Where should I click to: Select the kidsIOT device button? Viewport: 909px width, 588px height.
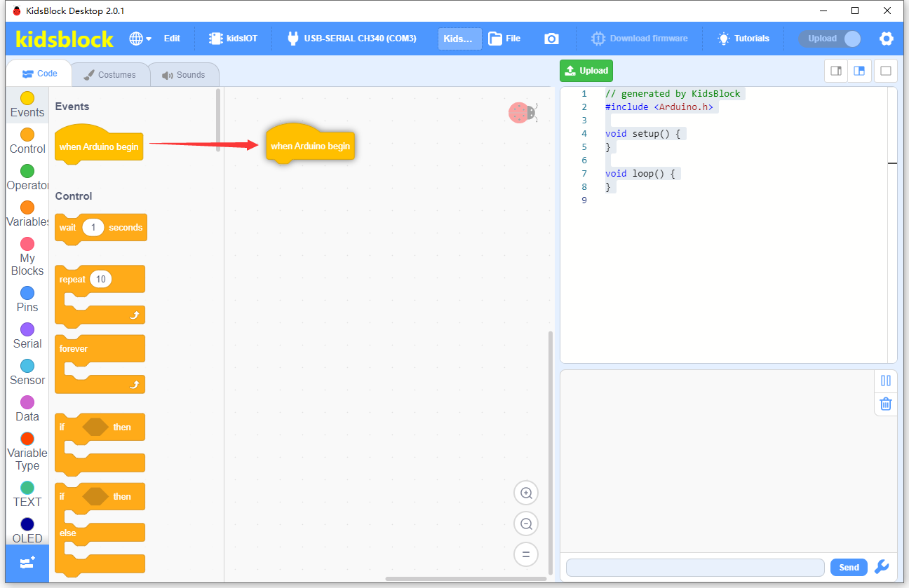(234, 39)
